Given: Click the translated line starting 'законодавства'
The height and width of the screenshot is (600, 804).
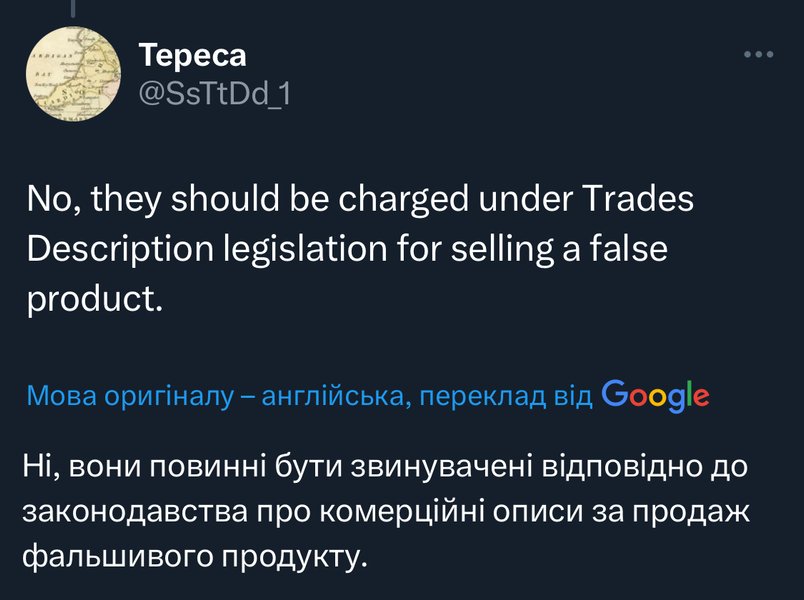Looking at the screenshot, I should (385, 510).
